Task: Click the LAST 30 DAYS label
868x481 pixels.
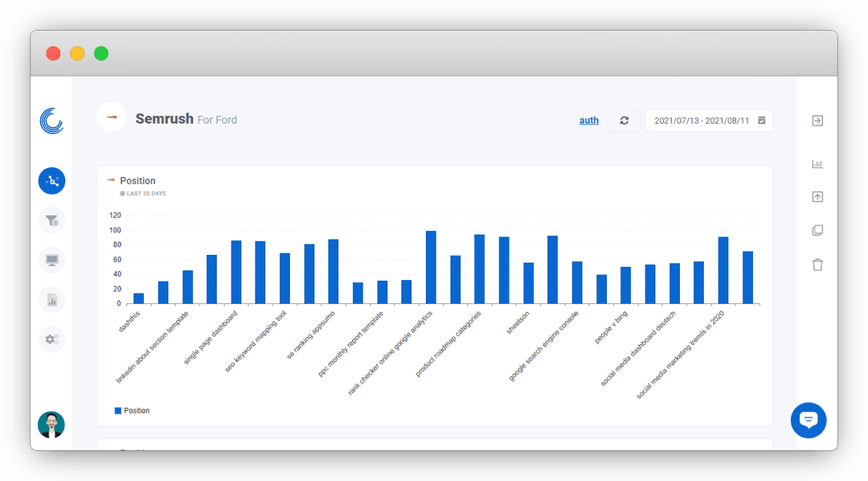Action: click(146, 193)
